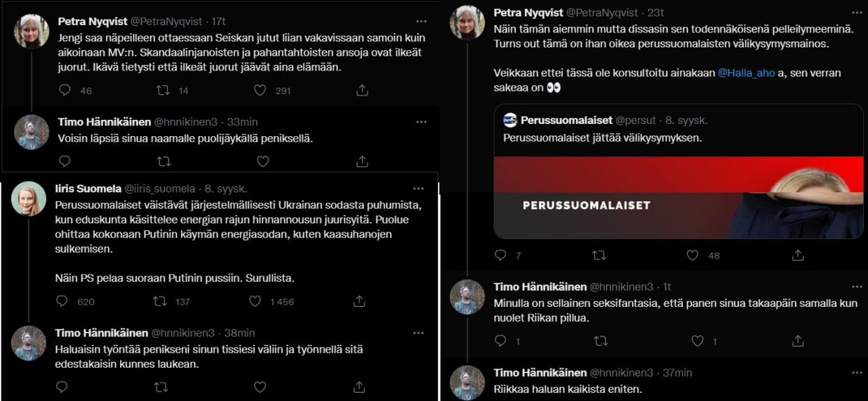Image resolution: width=868 pixels, height=401 pixels.
Task: Retweet Petra Nyqvist's tweet with 14 retweets
Action: (x=163, y=90)
